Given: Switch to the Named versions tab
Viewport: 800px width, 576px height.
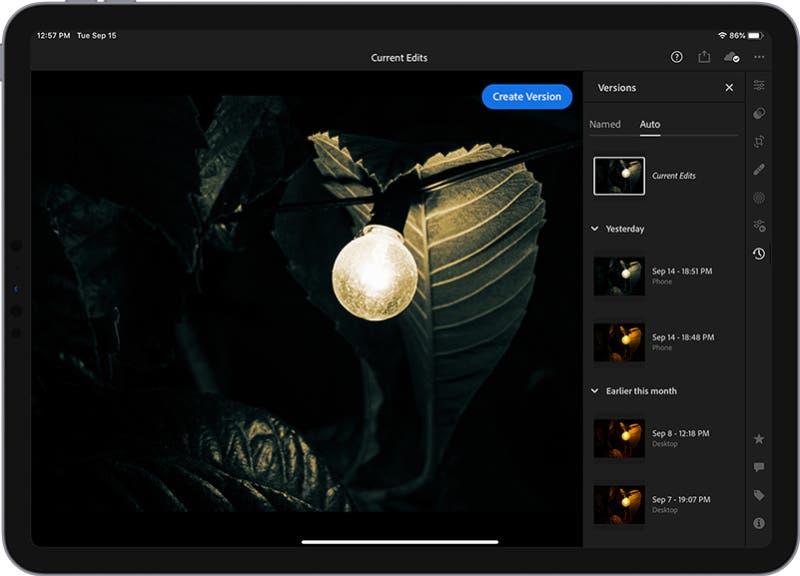Looking at the screenshot, I should pos(606,123).
